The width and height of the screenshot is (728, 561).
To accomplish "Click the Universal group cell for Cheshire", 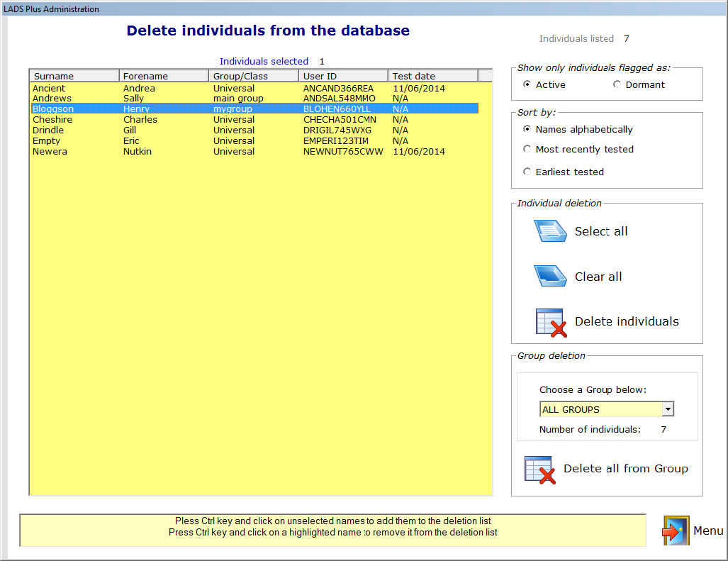I will [233, 119].
